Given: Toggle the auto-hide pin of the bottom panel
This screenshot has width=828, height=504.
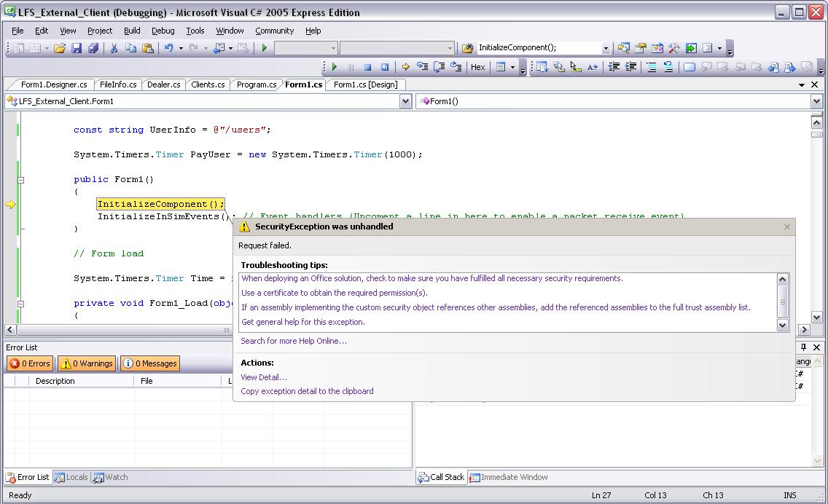Looking at the screenshot, I should point(804,347).
